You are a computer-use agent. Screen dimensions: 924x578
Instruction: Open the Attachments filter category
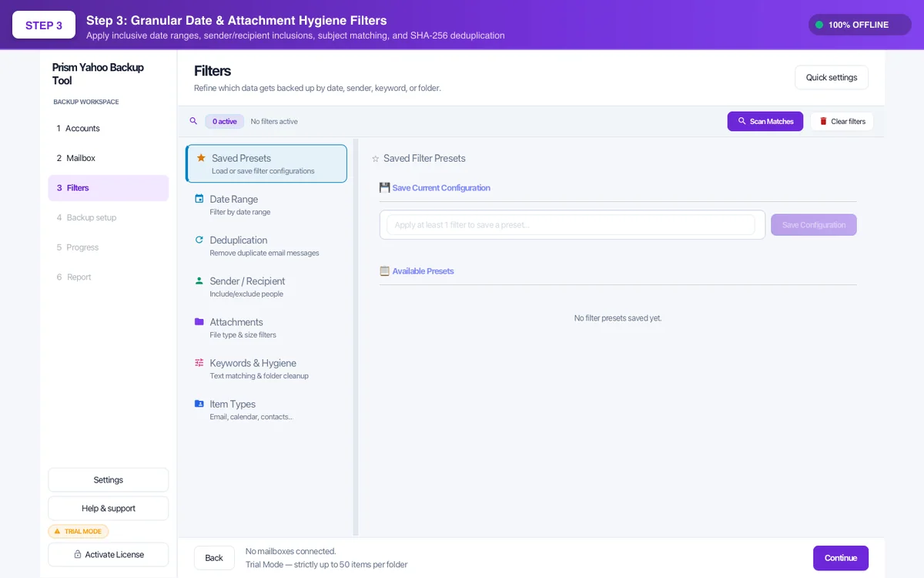[x=266, y=327]
